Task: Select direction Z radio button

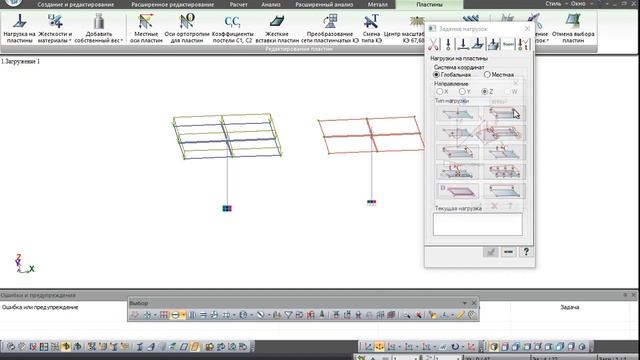Action: (484, 91)
